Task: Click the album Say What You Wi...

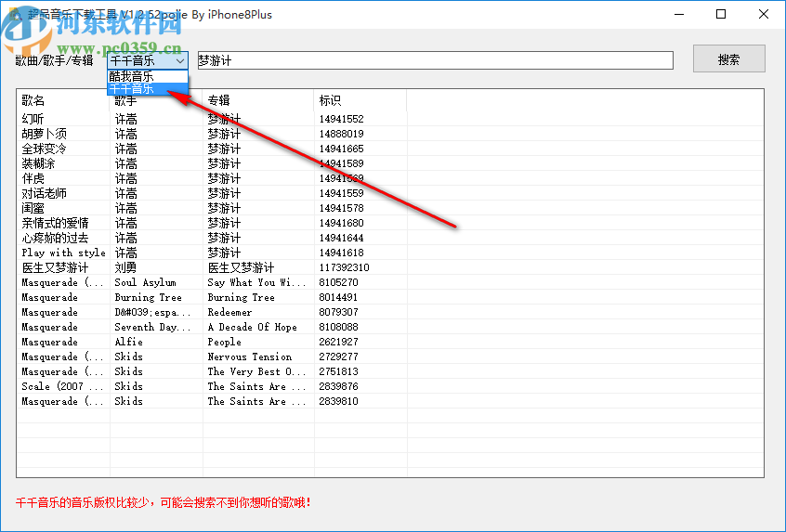Action: (x=256, y=282)
